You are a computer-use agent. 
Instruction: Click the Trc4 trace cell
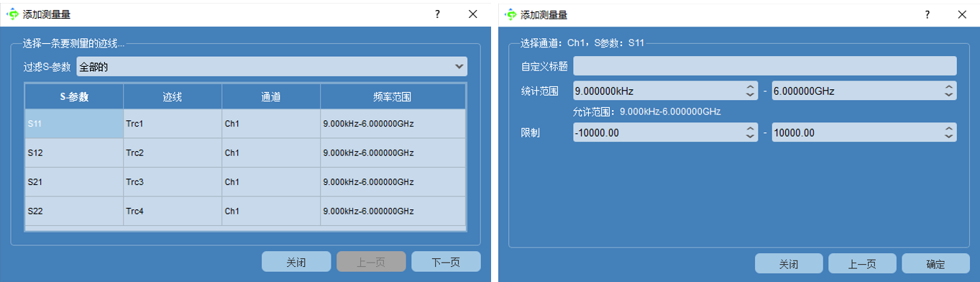[173, 211]
